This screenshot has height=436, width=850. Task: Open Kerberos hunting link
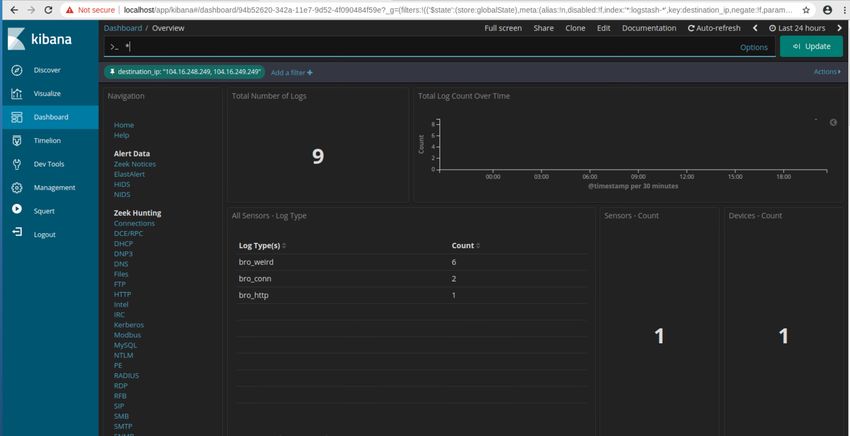tap(128, 325)
